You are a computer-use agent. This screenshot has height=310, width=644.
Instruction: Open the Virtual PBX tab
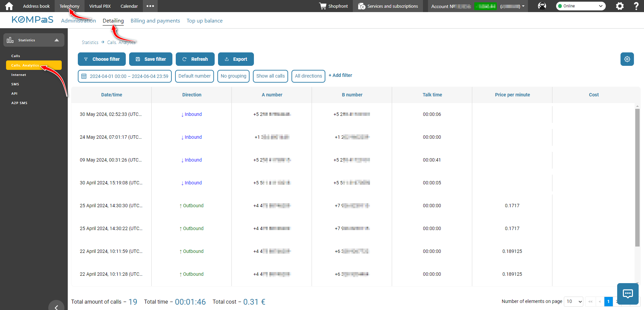coord(100,6)
